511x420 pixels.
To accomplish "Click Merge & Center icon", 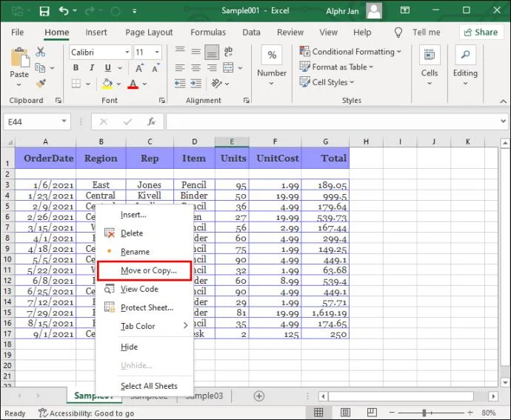I will tap(228, 68).
